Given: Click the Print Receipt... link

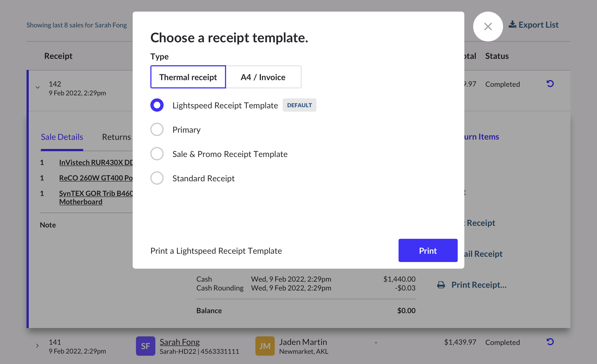Looking at the screenshot, I should click(x=479, y=285).
